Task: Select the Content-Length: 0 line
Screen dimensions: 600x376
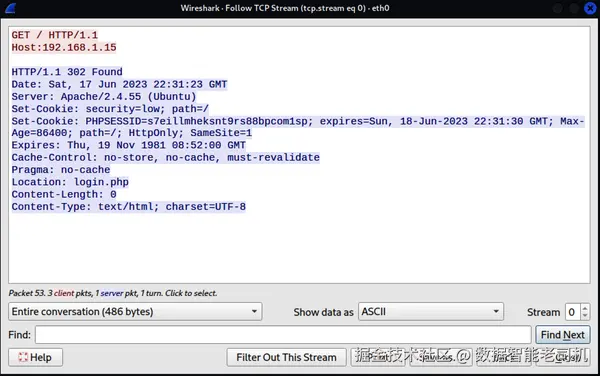Action: tap(64, 194)
